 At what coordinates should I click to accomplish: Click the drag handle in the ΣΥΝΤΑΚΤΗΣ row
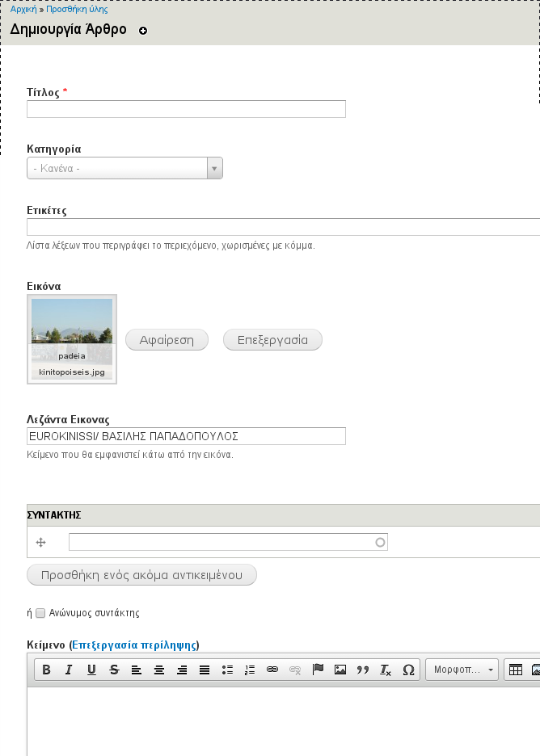click(41, 543)
